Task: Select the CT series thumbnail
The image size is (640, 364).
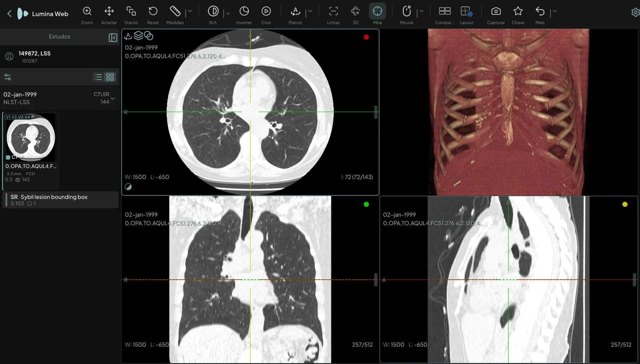Action: tap(31, 137)
